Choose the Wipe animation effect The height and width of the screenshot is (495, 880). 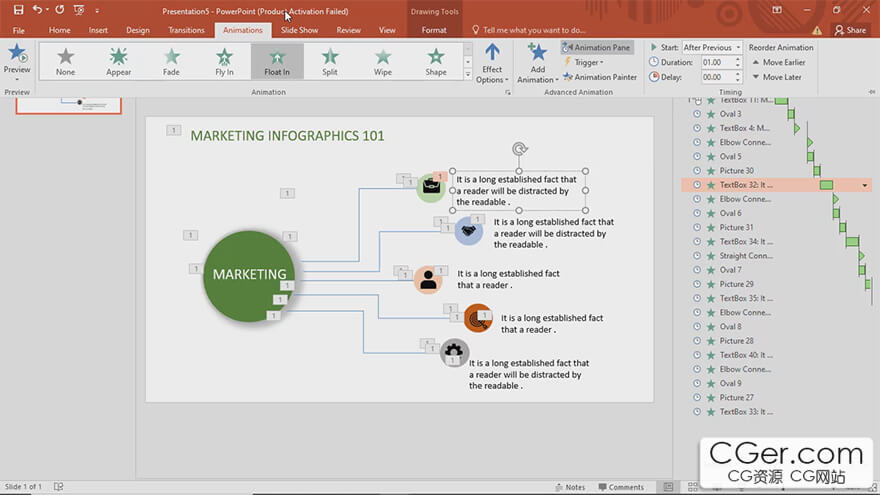[x=383, y=61]
